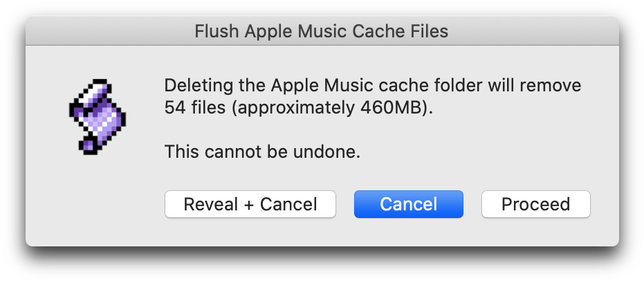The image size is (644, 281).
Task: Click the word 'Proceed' on the rightmost button
Action: tap(535, 204)
